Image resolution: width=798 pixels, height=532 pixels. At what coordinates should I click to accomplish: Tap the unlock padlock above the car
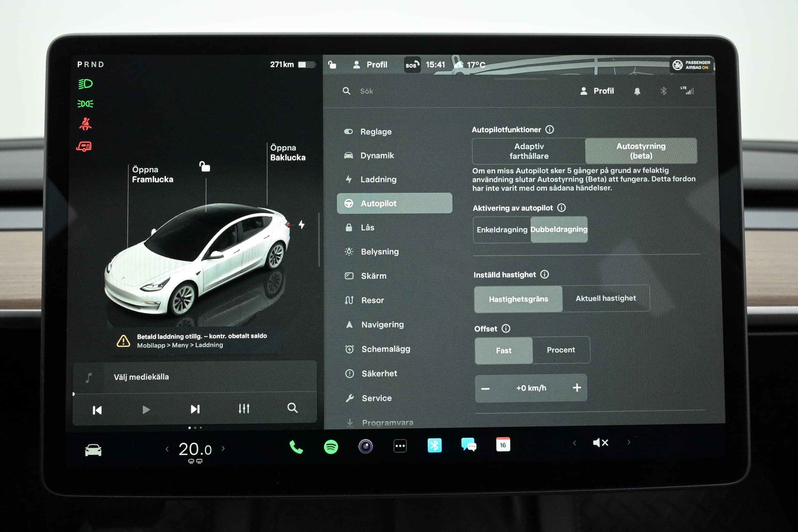205,166
